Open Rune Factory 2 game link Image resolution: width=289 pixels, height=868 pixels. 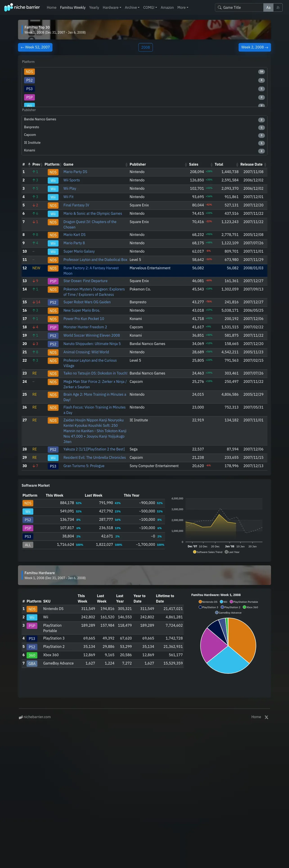pyautogui.click(x=91, y=271)
